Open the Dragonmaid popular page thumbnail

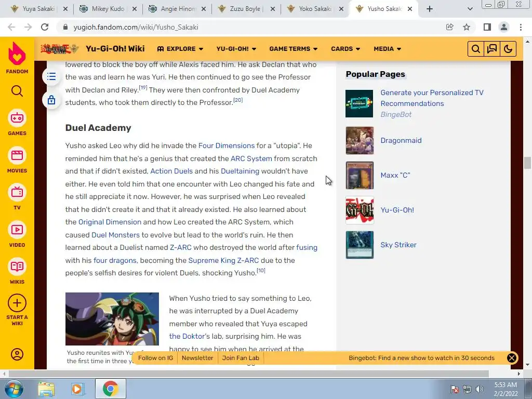(x=360, y=140)
